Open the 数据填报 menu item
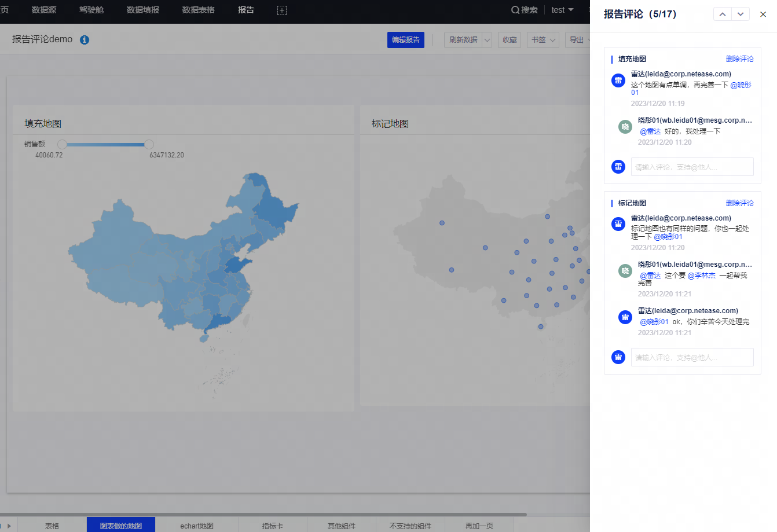The image size is (777, 532). tap(143, 10)
